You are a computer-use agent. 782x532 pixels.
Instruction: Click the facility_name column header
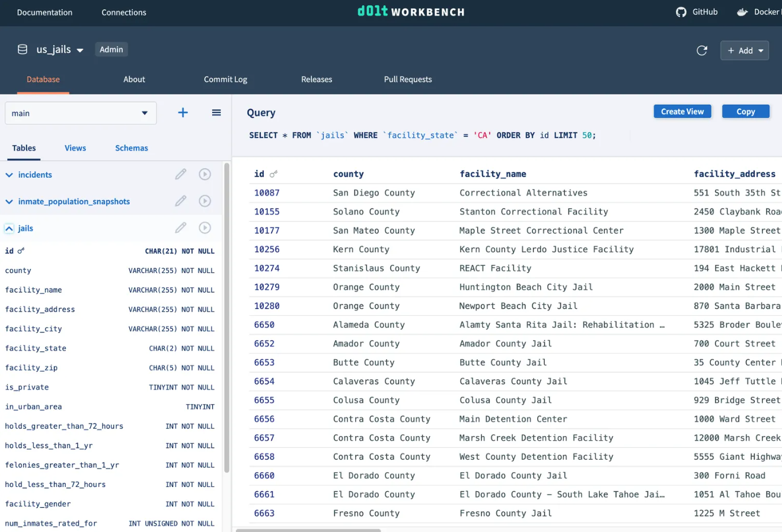tap(493, 174)
